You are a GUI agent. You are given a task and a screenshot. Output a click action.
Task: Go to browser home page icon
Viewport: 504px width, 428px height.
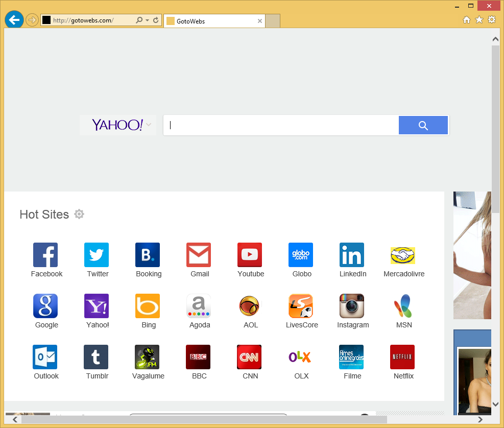466,20
